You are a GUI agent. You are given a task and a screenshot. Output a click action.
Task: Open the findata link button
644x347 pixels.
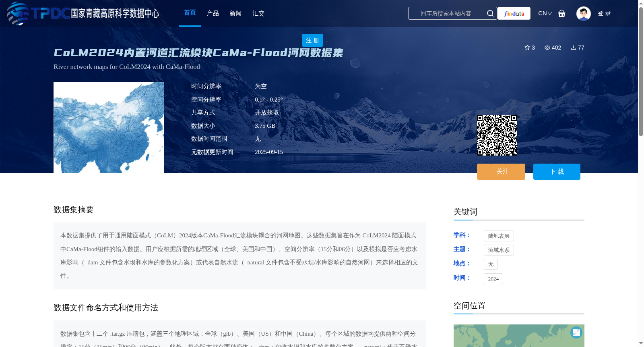514,13
